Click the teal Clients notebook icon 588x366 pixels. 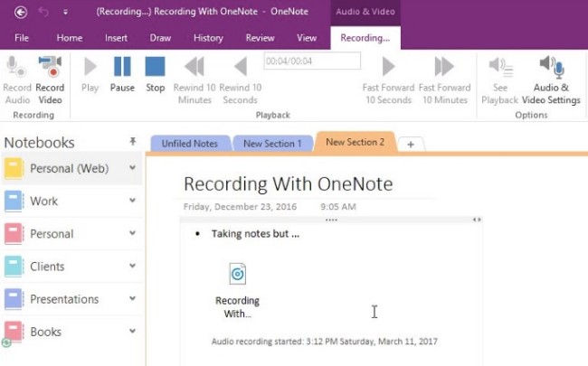[14, 267]
